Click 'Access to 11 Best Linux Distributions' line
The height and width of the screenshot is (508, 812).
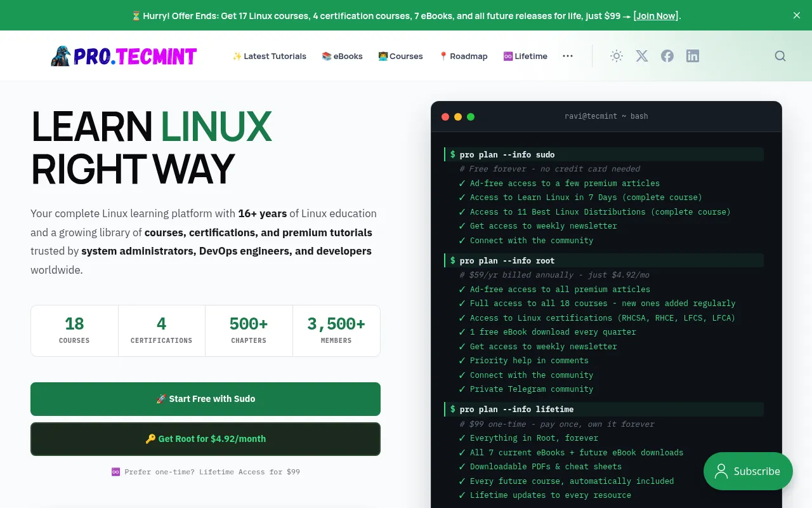tap(594, 212)
